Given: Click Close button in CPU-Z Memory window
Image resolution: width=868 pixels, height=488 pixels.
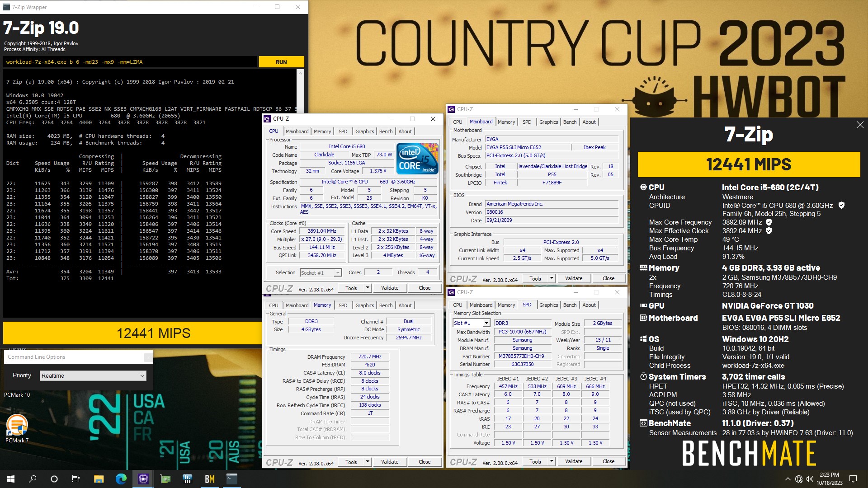Looking at the screenshot, I should [425, 462].
